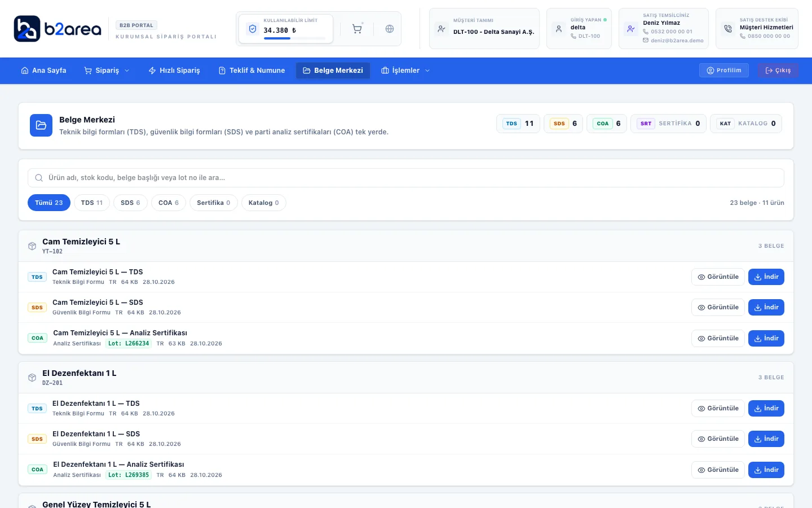The width and height of the screenshot is (812, 508).
Task: Download Cam Temizleyici 5 L — TDS
Action: [x=766, y=277]
